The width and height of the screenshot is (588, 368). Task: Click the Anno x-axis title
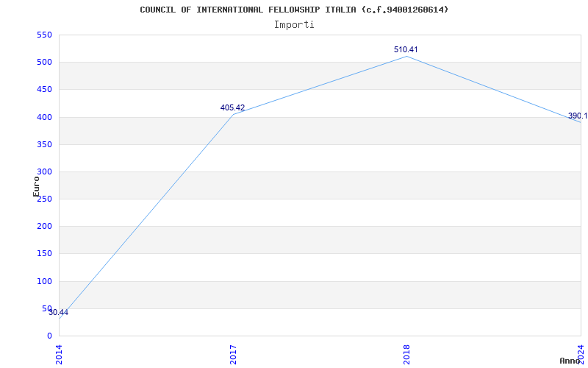[x=570, y=361]
